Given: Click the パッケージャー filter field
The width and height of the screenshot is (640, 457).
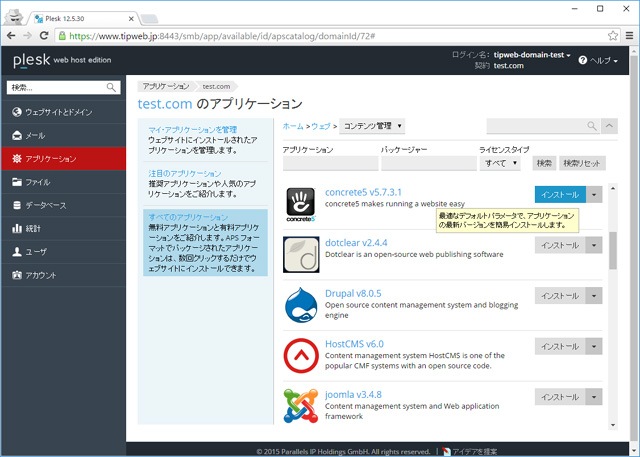Looking at the screenshot, I should [429, 163].
